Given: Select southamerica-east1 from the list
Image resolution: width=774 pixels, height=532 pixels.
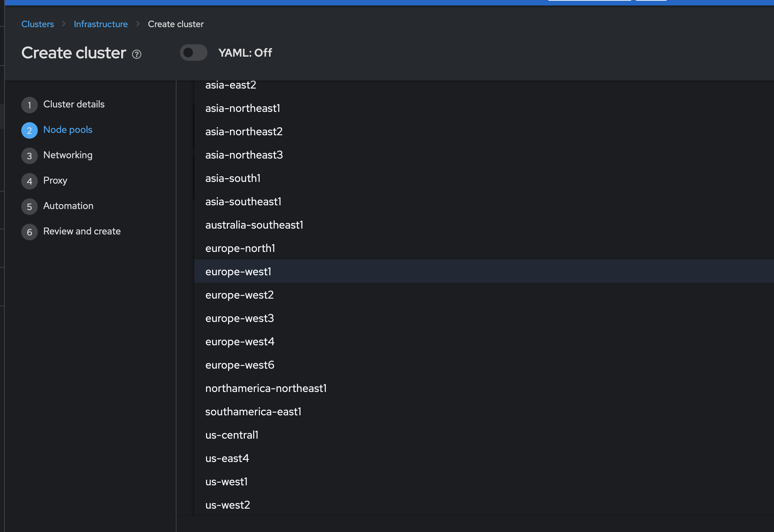Looking at the screenshot, I should point(253,412).
